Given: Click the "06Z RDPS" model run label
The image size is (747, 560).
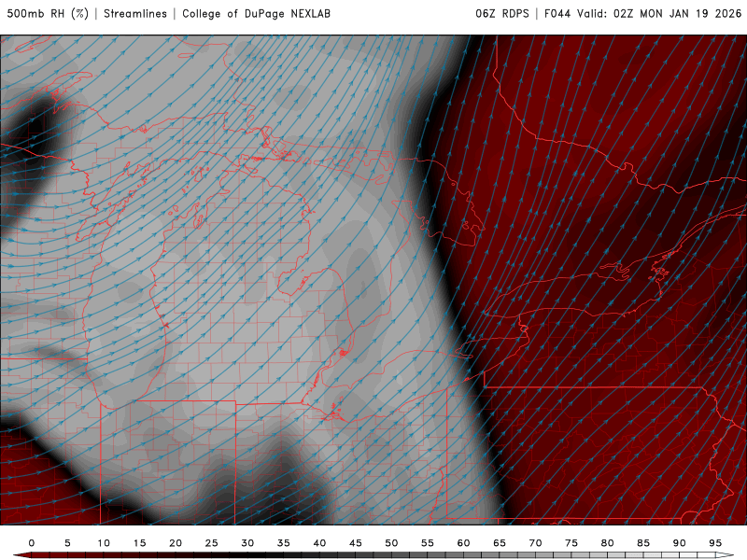Looking at the screenshot, I should coord(502,13).
